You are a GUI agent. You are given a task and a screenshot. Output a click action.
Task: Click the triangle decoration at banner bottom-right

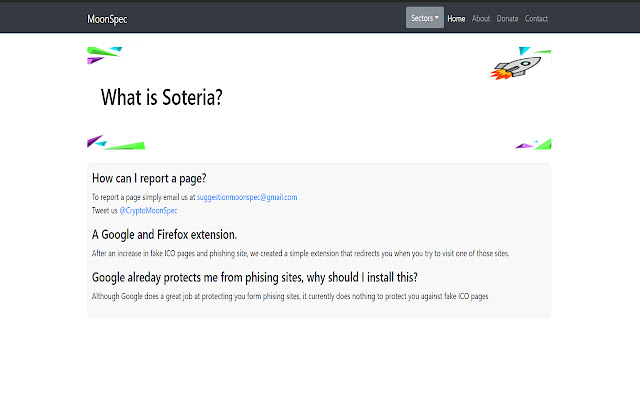tap(533, 143)
